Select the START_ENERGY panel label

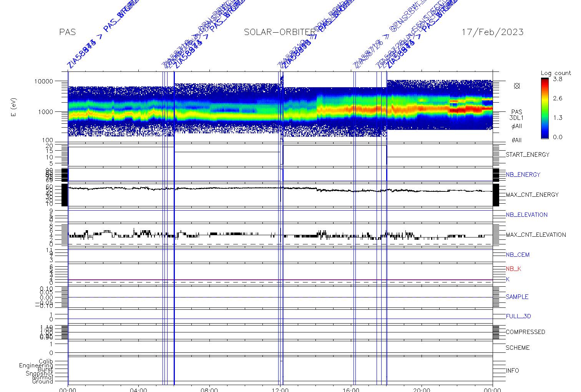pos(528,154)
